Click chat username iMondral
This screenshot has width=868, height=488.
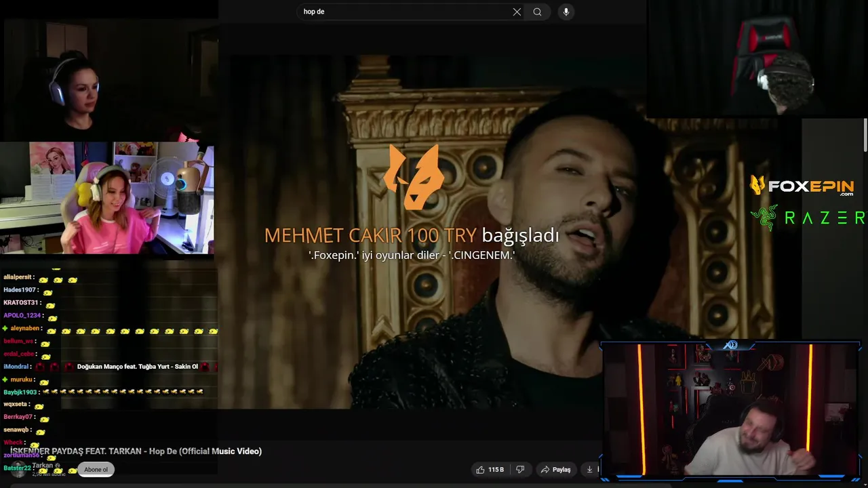coord(16,367)
